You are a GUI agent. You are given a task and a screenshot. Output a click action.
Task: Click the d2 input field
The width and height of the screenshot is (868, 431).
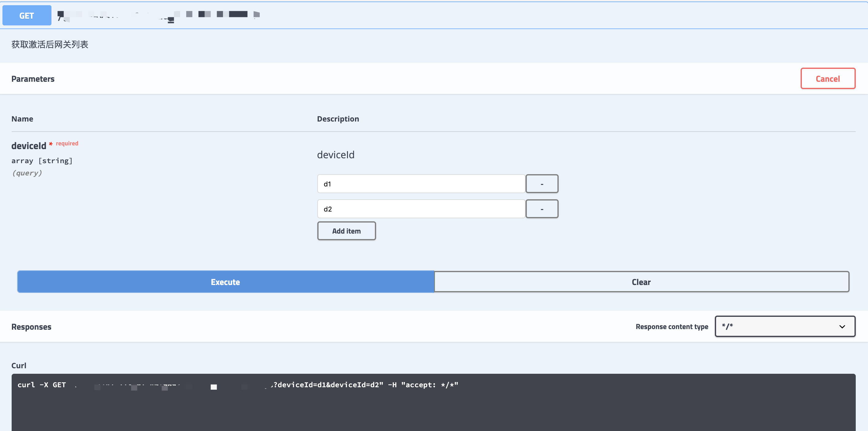click(421, 209)
